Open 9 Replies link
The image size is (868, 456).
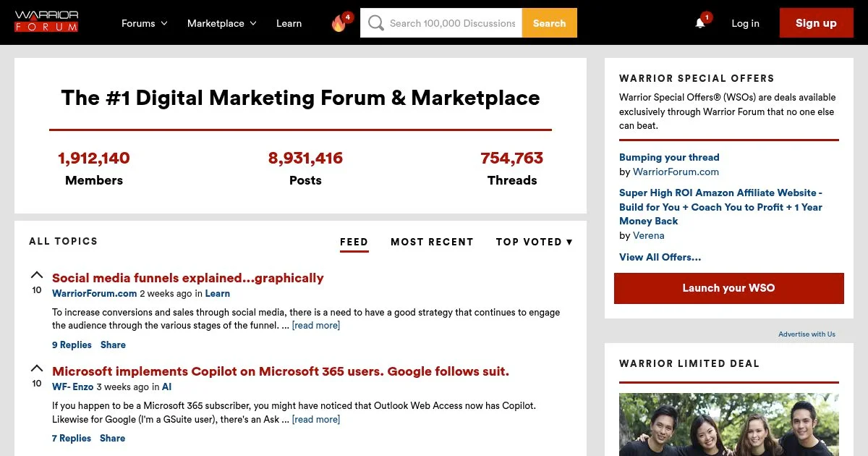pos(72,345)
